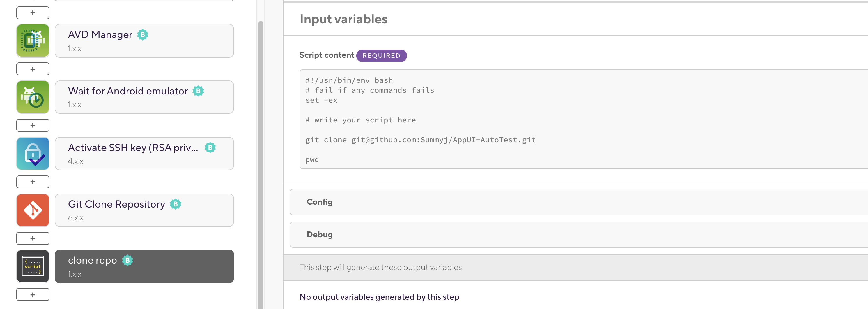Click the clone repo script icon
Image resolution: width=868 pixels, height=309 pixels.
click(x=33, y=266)
